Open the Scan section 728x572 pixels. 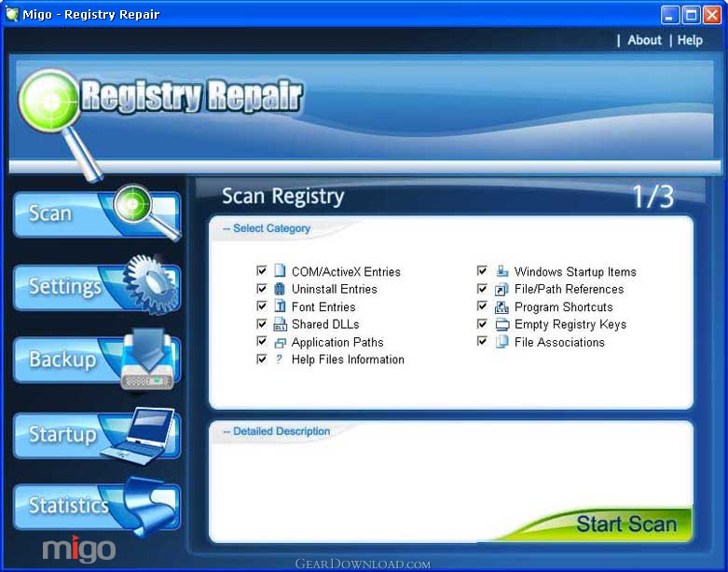coord(97,214)
